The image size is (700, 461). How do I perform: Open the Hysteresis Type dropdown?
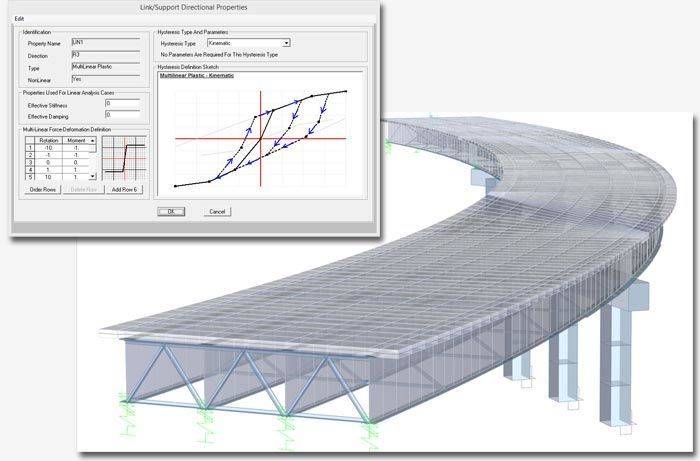pos(249,43)
